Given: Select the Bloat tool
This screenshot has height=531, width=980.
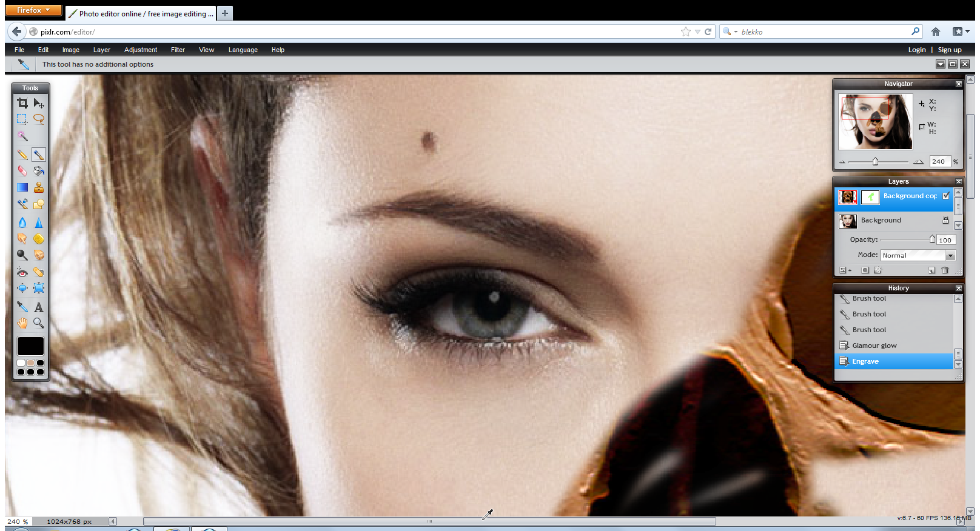Looking at the screenshot, I should [x=22, y=288].
